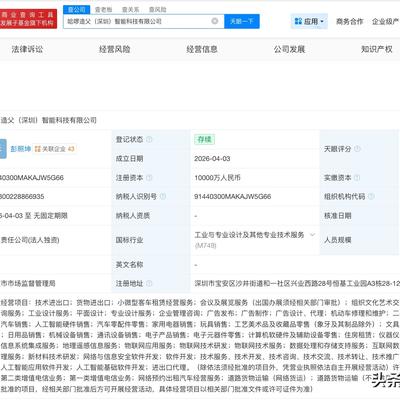
Task: Open the 经营信息 section
Action: tap(202, 49)
